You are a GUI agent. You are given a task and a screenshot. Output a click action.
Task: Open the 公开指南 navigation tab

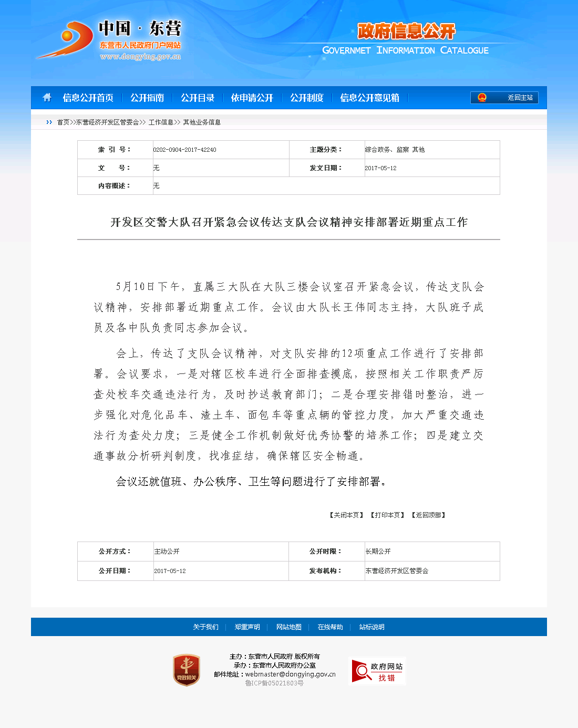coord(147,98)
